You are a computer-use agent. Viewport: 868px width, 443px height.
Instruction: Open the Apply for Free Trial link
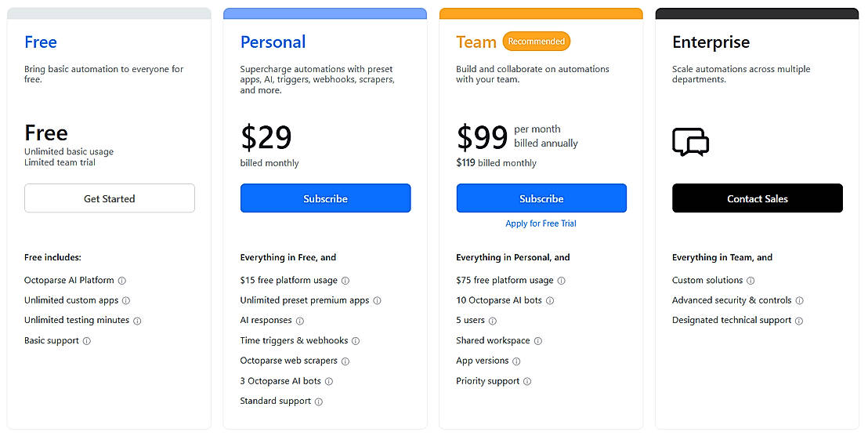541,223
